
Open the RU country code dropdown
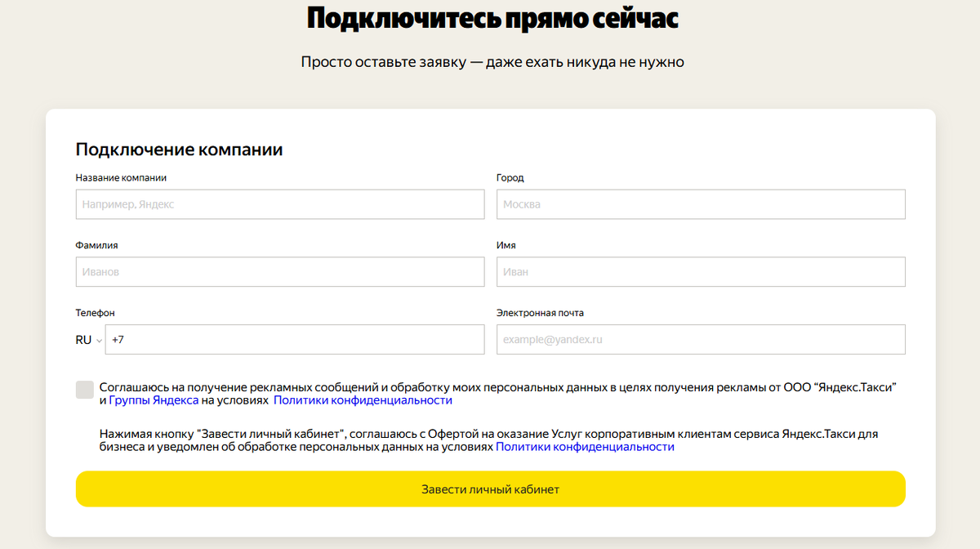click(x=87, y=339)
